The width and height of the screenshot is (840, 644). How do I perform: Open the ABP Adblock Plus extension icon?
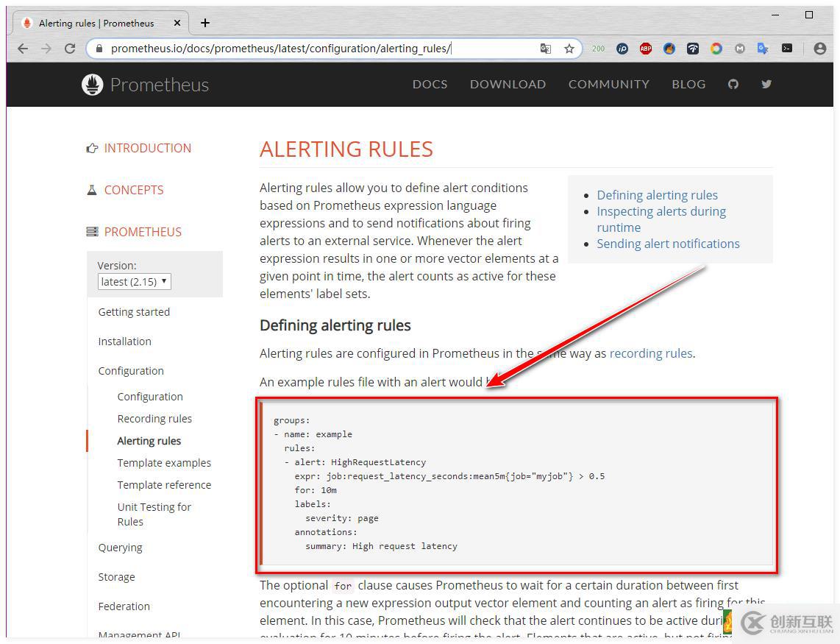pyautogui.click(x=646, y=49)
